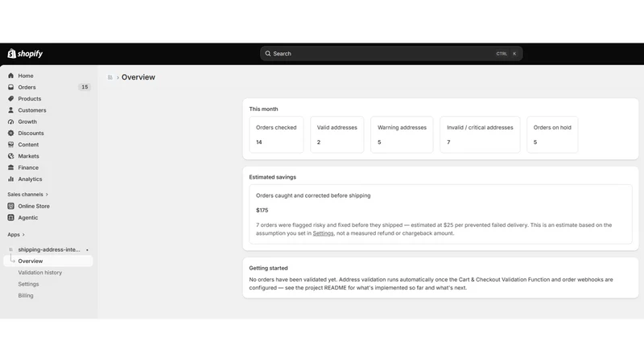Click the Overview page title

(x=138, y=77)
